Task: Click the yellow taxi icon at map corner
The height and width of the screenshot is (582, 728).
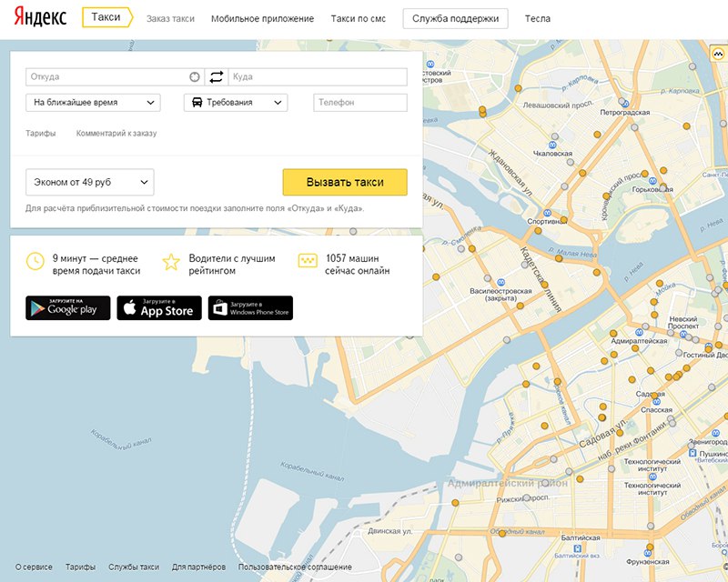Action: (x=718, y=54)
